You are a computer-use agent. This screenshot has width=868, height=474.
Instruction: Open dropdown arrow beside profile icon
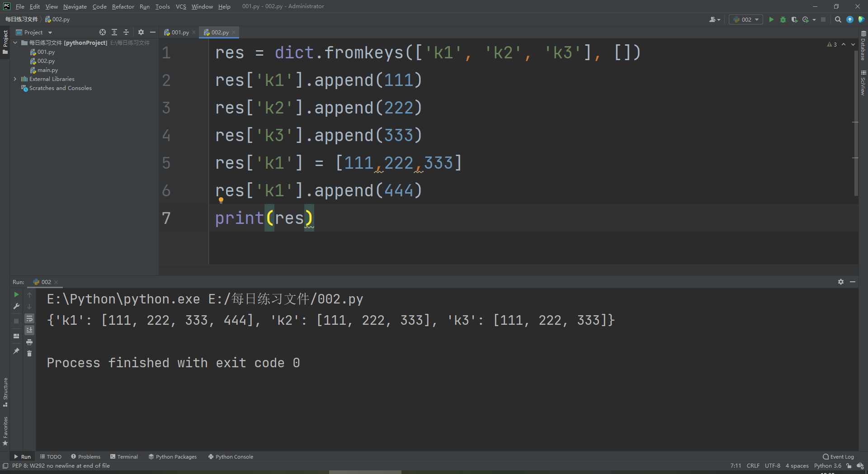814,19
